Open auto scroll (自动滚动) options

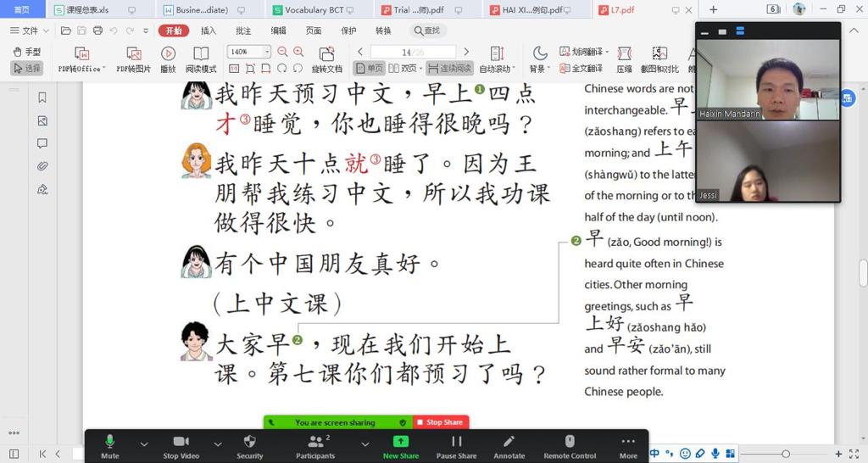[x=497, y=60]
